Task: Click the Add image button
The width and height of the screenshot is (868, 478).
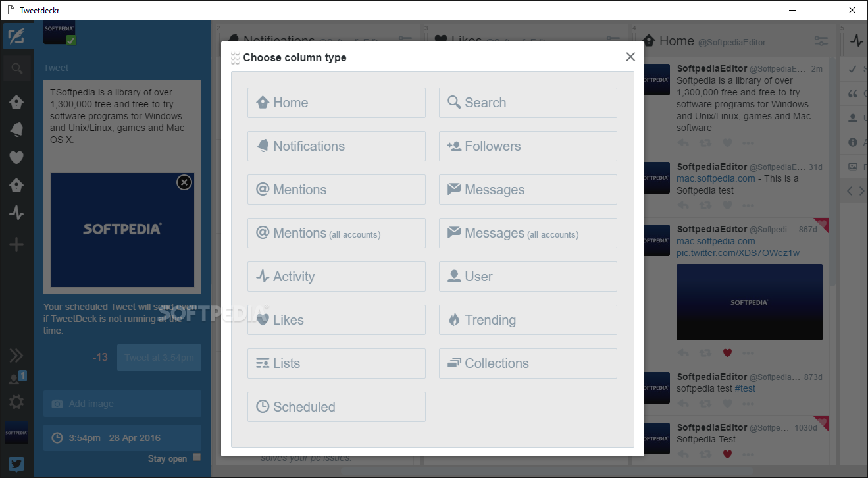Action: pos(122,404)
